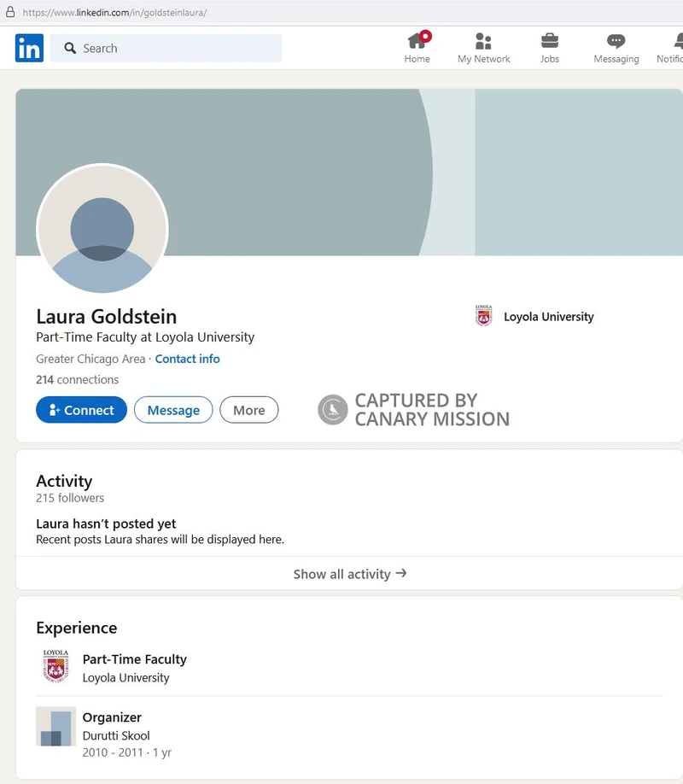The height and width of the screenshot is (784, 683).
Task: Click the profile avatar placeholder photo
Action: point(102,229)
